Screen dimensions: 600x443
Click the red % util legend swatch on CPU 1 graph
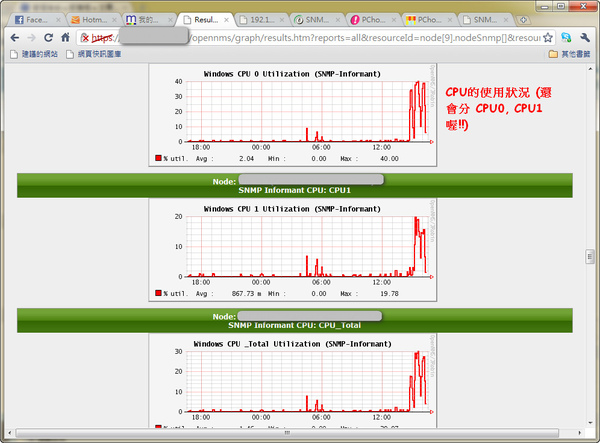pos(158,293)
